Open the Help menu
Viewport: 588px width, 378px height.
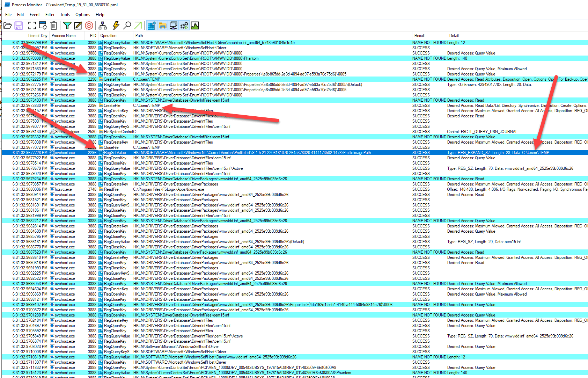[x=100, y=15]
